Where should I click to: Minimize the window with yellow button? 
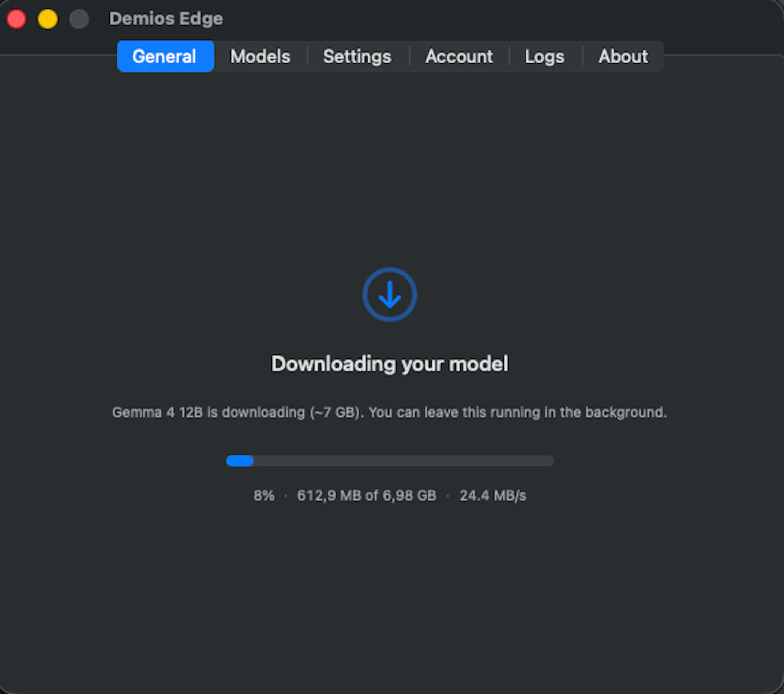click(48, 19)
